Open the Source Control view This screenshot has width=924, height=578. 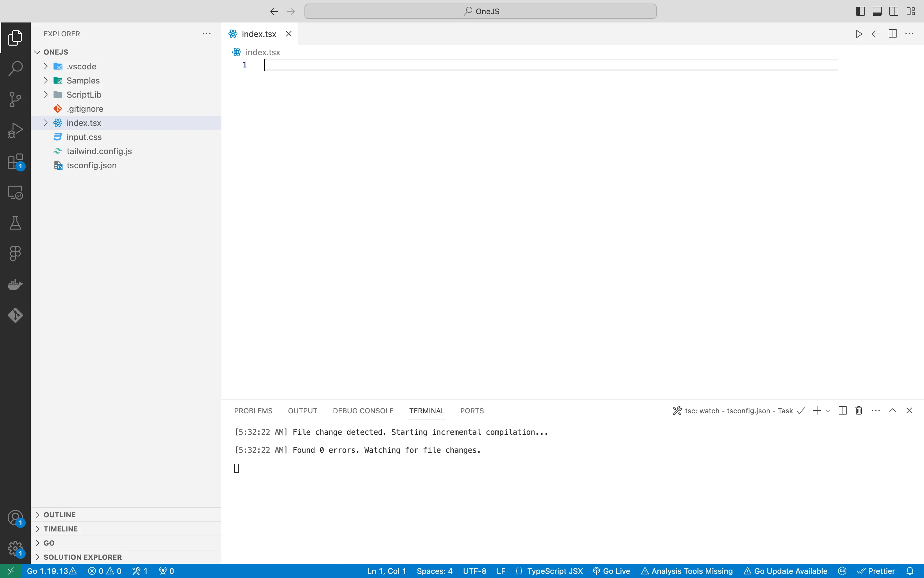[x=15, y=100]
